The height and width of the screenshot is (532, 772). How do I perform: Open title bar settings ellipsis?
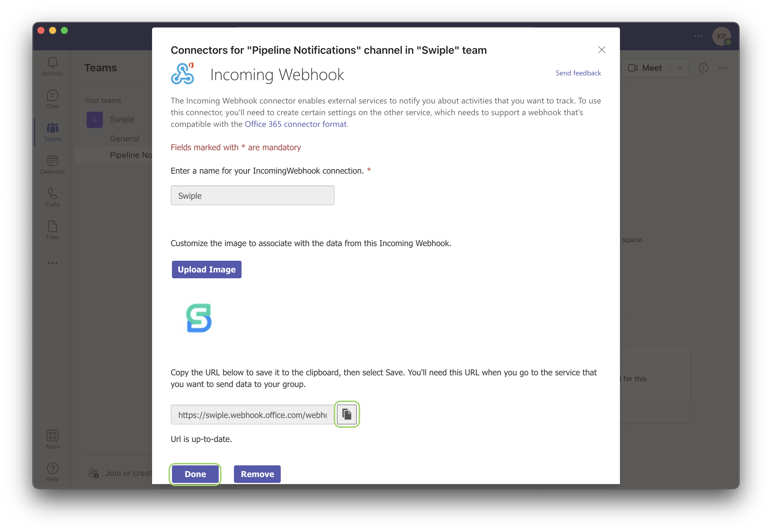[x=698, y=36]
